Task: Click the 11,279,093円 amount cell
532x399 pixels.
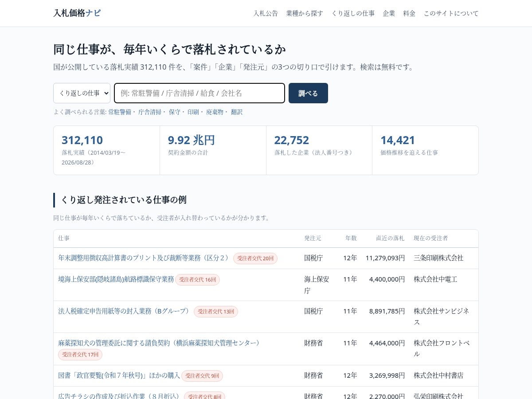Action: [x=385, y=258]
